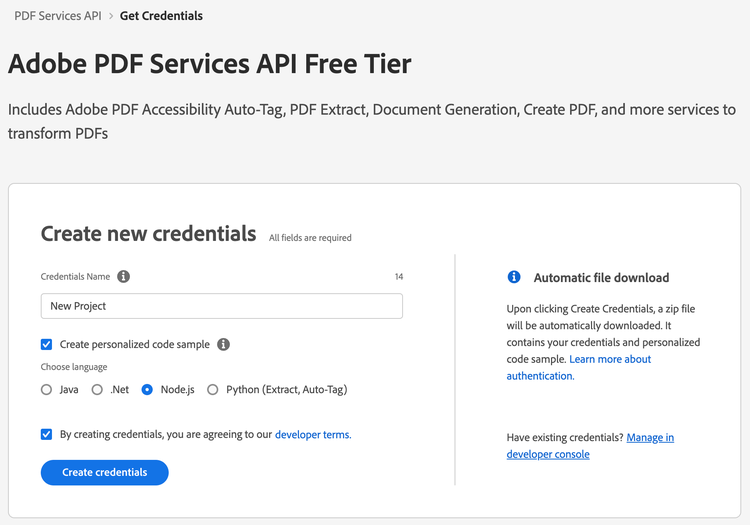Select the Node.js radio button

click(x=147, y=390)
